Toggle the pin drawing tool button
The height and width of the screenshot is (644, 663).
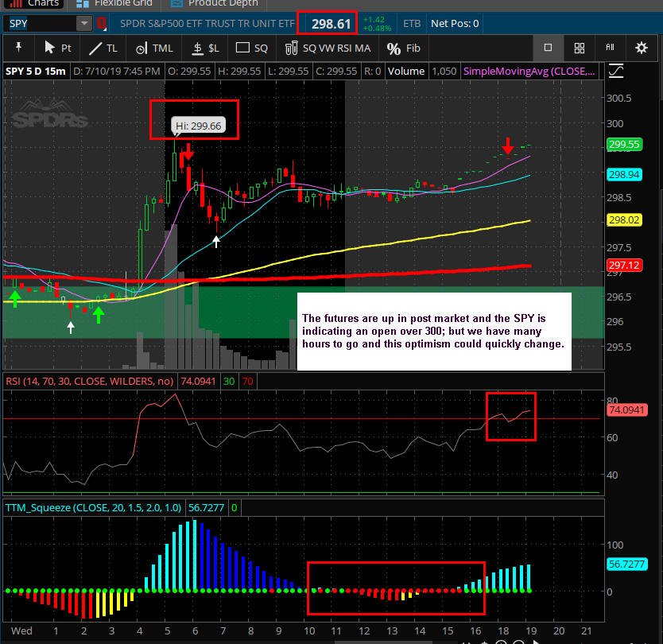coord(18,48)
